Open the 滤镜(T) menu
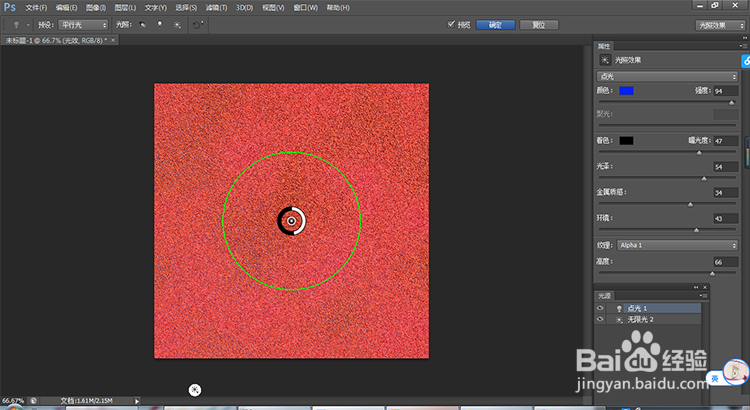The width and height of the screenshot is (750, 410). point(216,8)
